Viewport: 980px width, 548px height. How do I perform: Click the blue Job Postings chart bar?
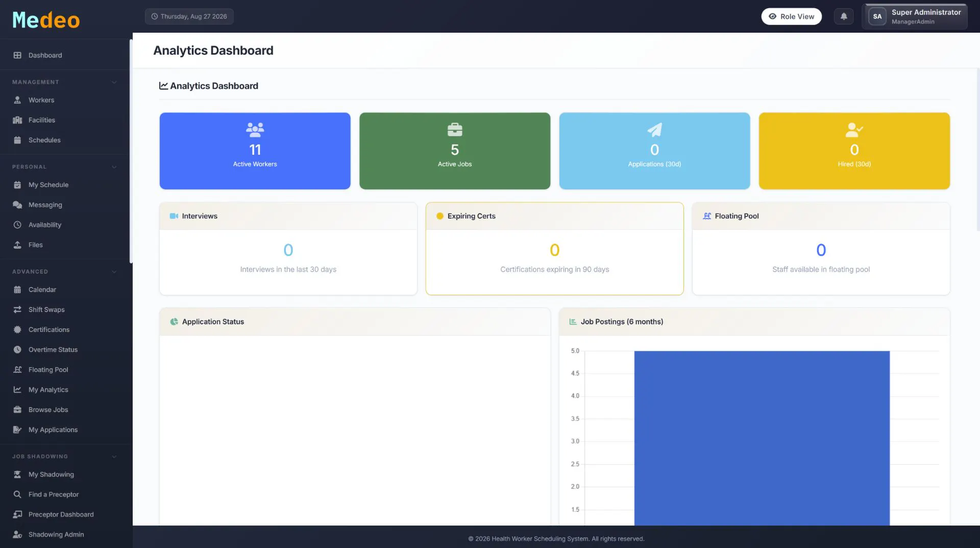pyautogui.click(x=762, y=438)
